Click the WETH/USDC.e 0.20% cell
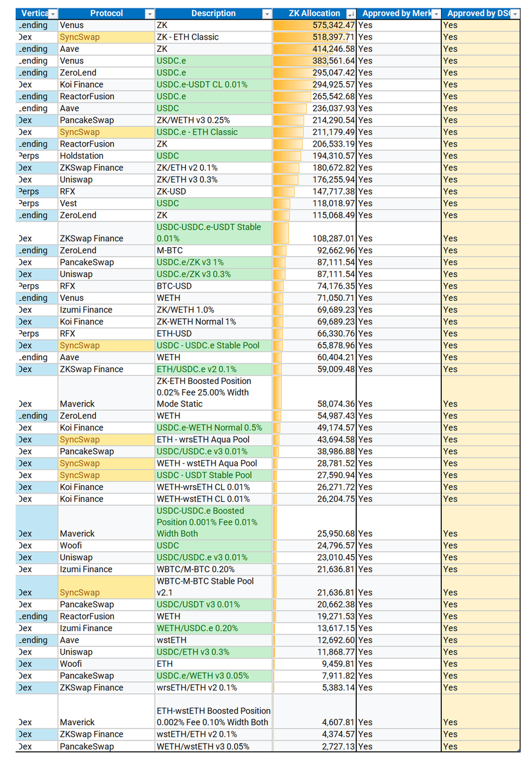532x768 pixels. tap(214, 628)
